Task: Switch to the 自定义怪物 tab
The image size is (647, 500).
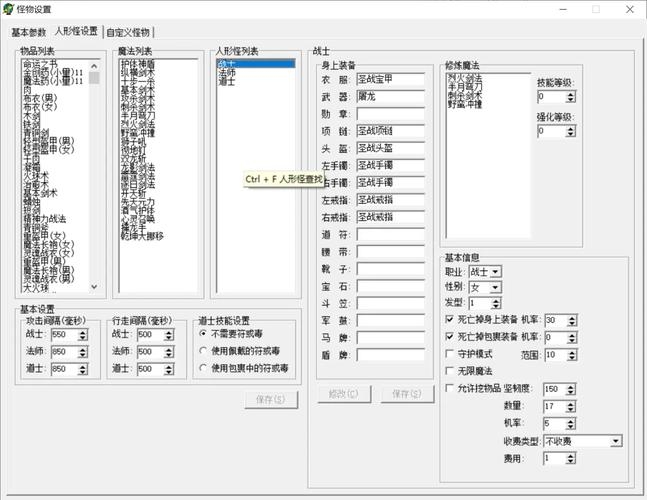Action: tap(128, 32)
